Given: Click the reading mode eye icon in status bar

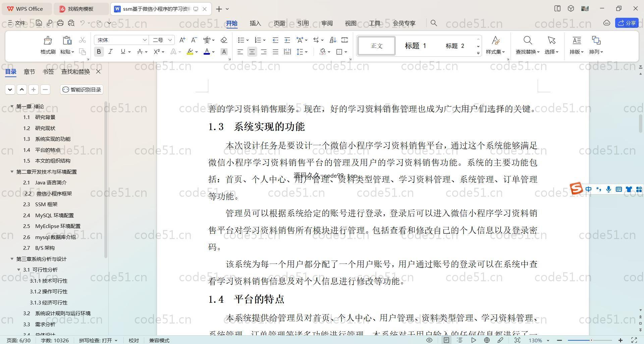Looking at the screenshot, I should tap(429, 340).
